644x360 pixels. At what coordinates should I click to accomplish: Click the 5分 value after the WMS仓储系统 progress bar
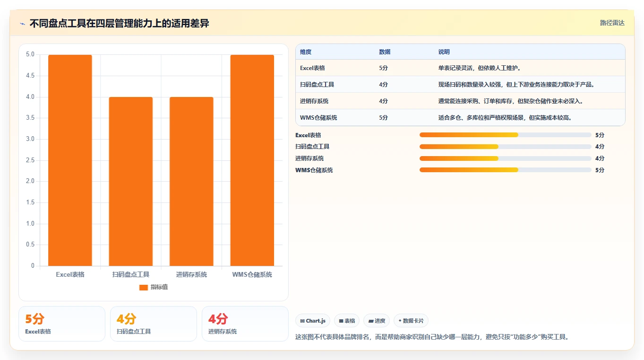600,170
